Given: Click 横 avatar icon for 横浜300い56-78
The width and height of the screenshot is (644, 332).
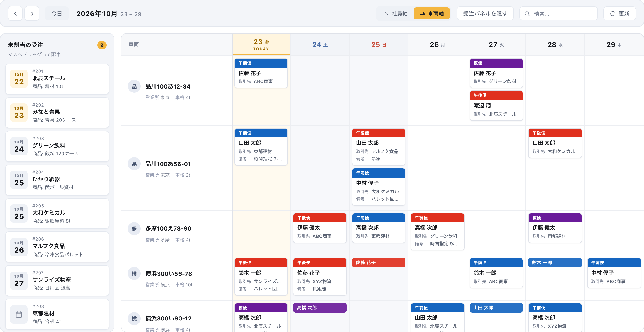Looking at the screenshot, I should click(x=134, y=273).
